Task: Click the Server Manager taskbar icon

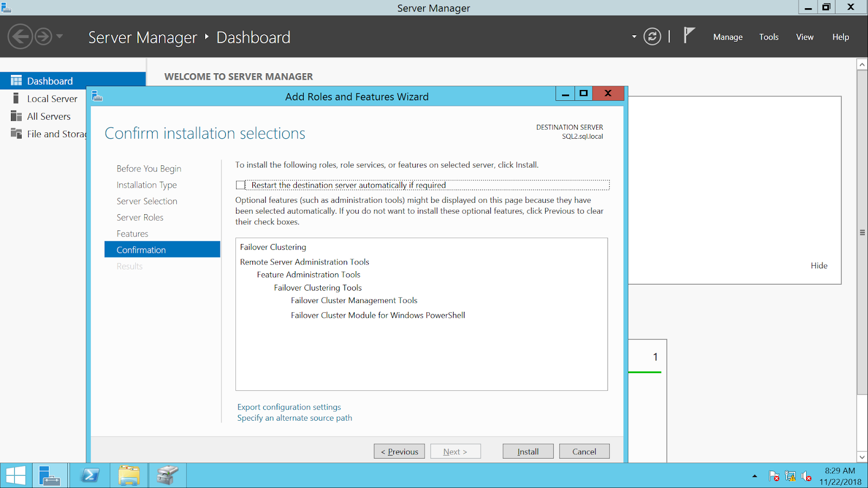Action: point(50,475)
